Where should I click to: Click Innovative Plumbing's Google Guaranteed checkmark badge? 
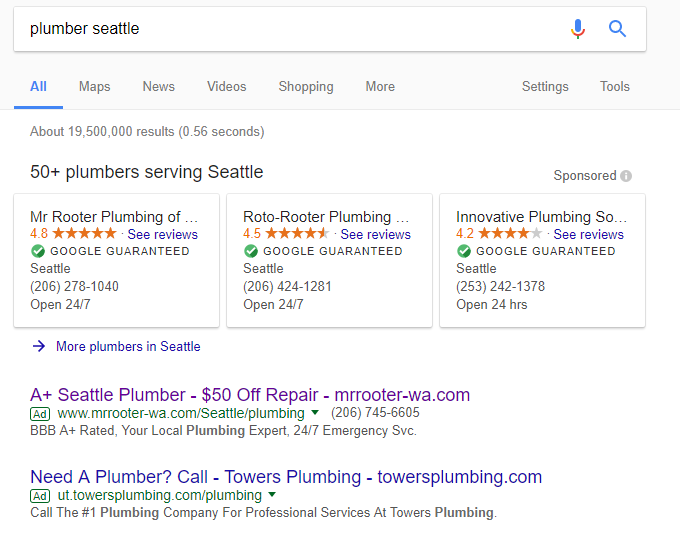464,251
